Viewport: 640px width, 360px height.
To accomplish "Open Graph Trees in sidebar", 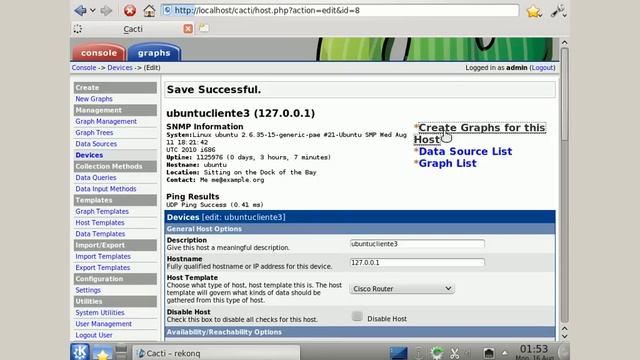I will [x=94, y=133].
